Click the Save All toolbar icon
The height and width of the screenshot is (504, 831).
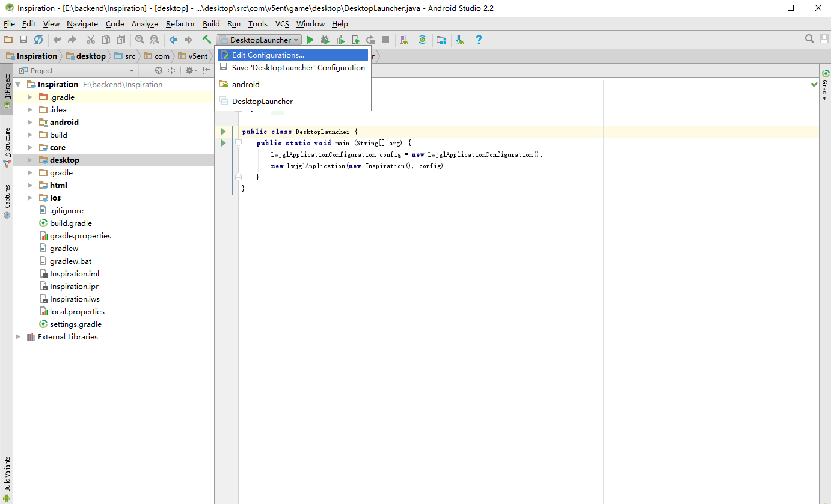[x=23, y=40]
